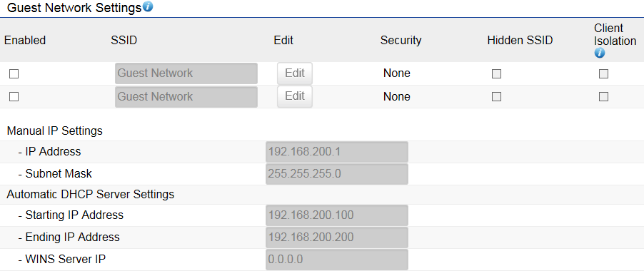This screenshot has width=644, height=271.
Task: Toggle Client Isolation for second guest network
Action: [603, 97]
